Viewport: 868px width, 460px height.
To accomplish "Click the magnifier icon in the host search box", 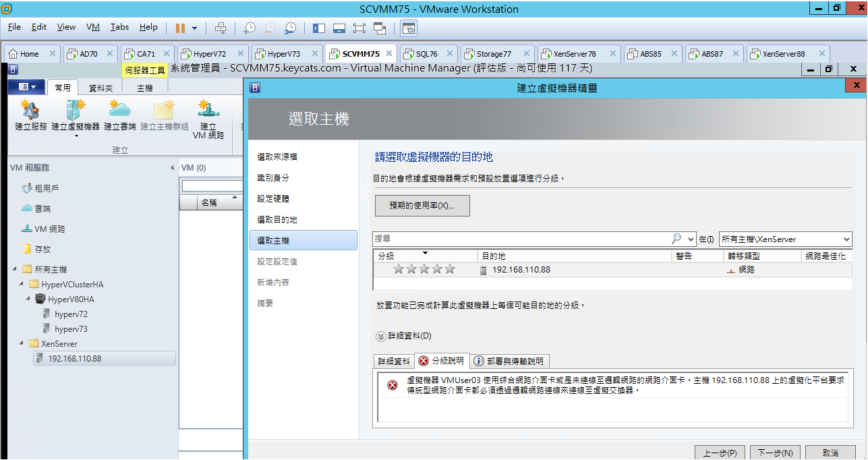I will coord(676,239).
